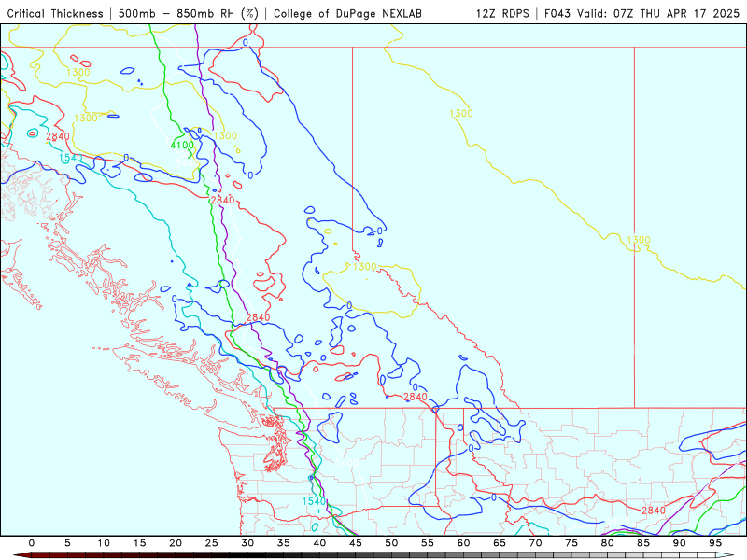Click the "60" label on the color scale
Image resolution: width=747 pixels, height=560 pixels.
[x=463, y=543]
